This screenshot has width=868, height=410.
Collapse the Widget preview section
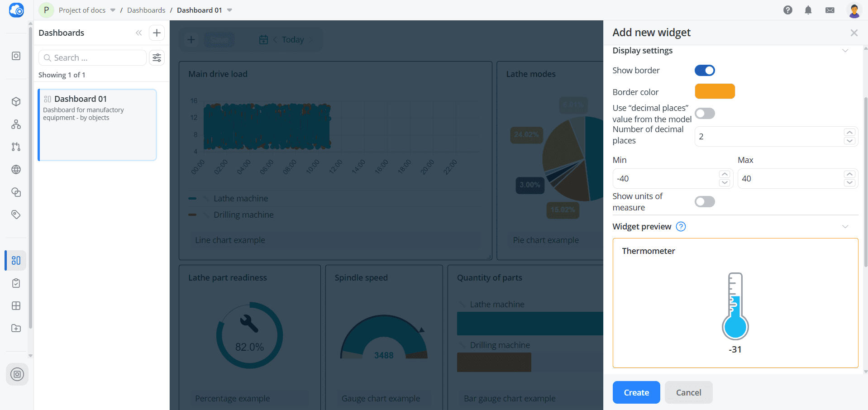[x=845, y=226]
